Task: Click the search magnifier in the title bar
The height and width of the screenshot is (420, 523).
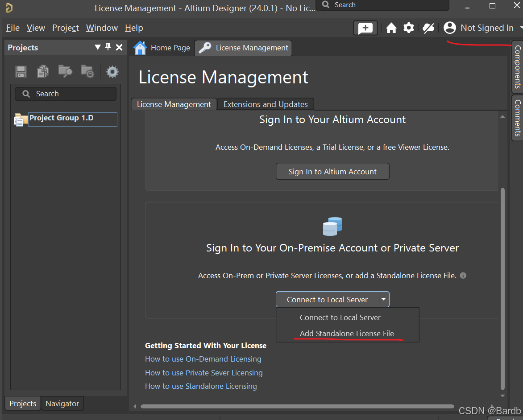Action: 326,4
